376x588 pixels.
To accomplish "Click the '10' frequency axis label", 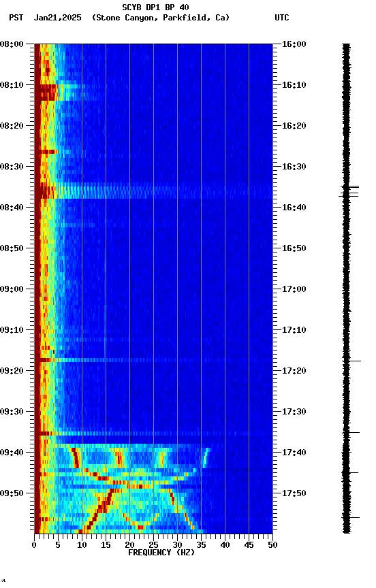I will [x=82, y=545].
